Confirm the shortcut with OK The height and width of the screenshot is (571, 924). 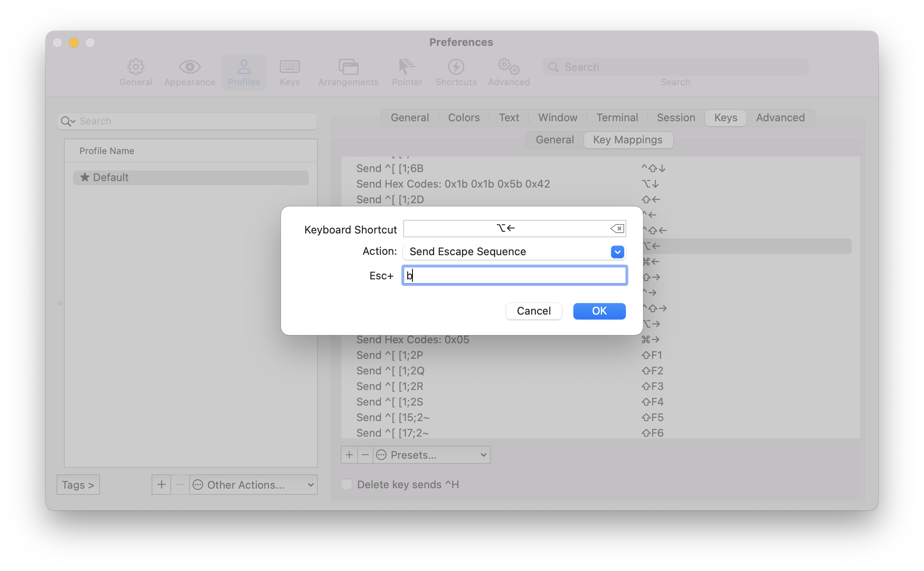click(599, 311)
